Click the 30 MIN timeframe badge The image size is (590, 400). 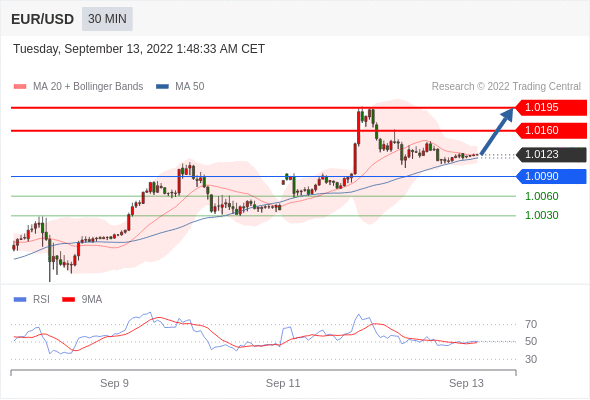(x=107, y=19)
